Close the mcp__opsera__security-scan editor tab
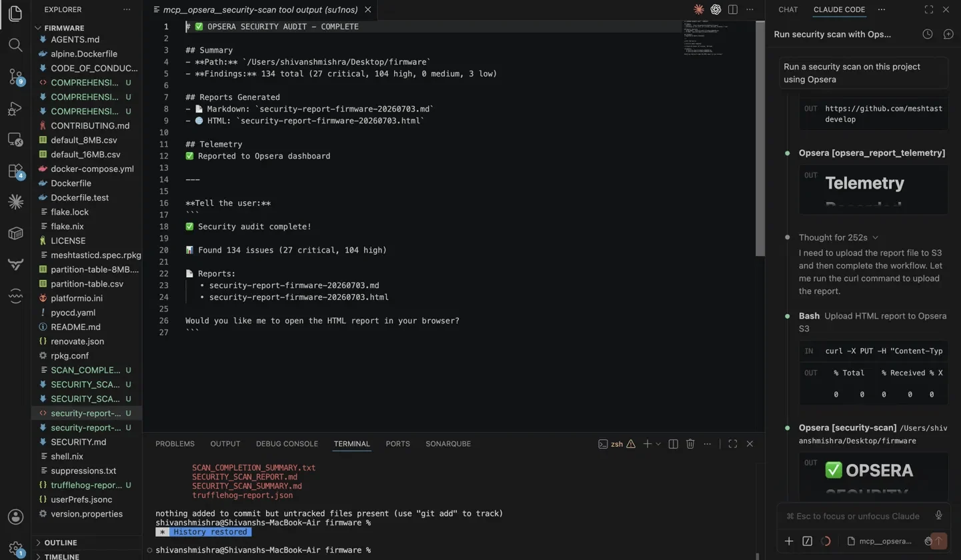 coord(368,10)
